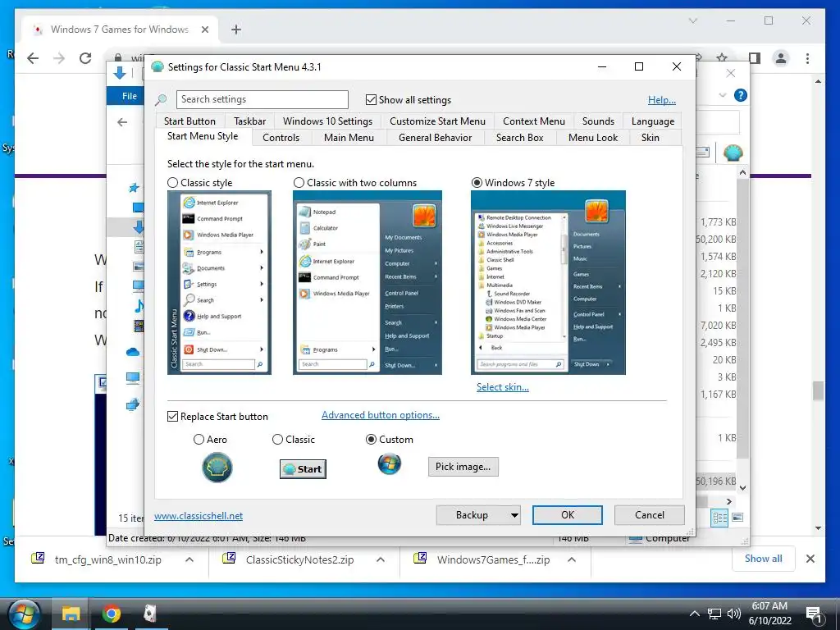Click the Cancel button

coord(650,515)
